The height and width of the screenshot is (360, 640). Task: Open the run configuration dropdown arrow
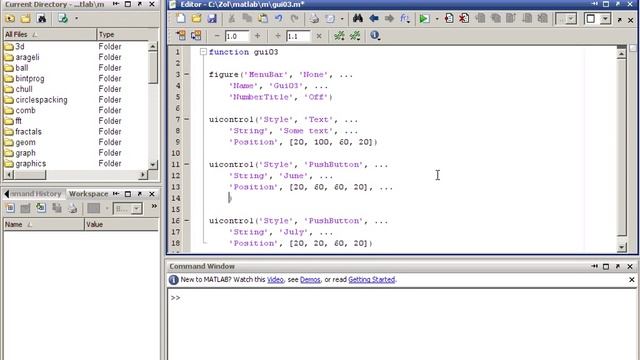(437, 19)
